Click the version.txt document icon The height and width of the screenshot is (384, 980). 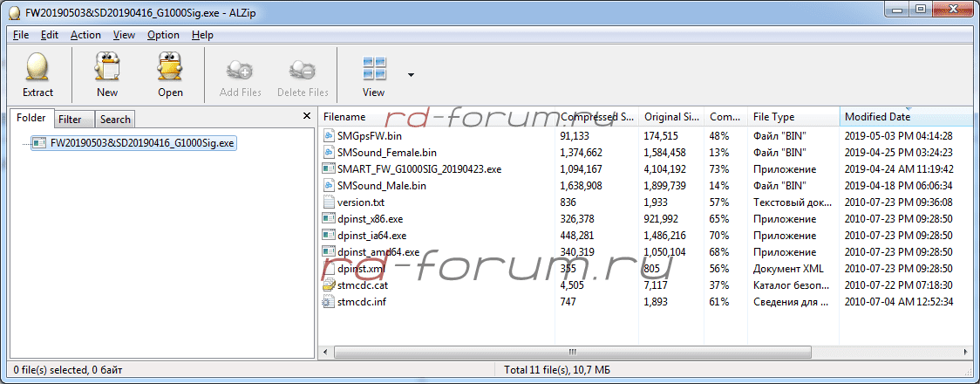coord(329,202)
